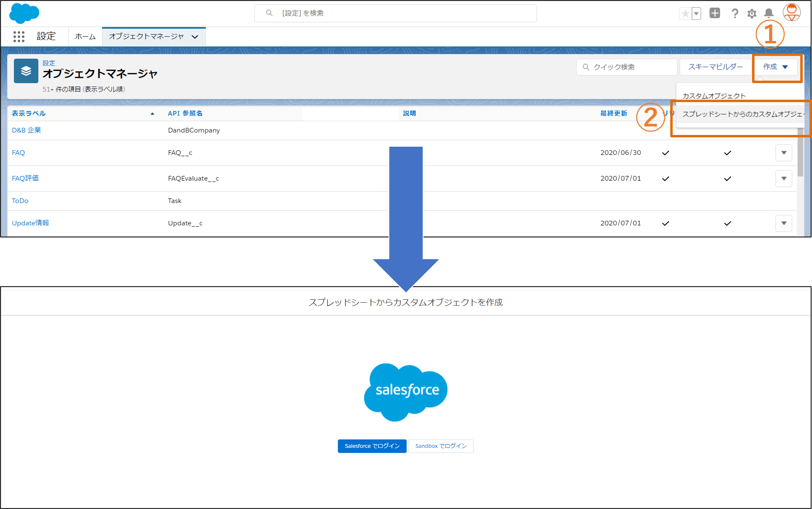
Task: Open the Update情報 object link
Action: click(30, 223)
